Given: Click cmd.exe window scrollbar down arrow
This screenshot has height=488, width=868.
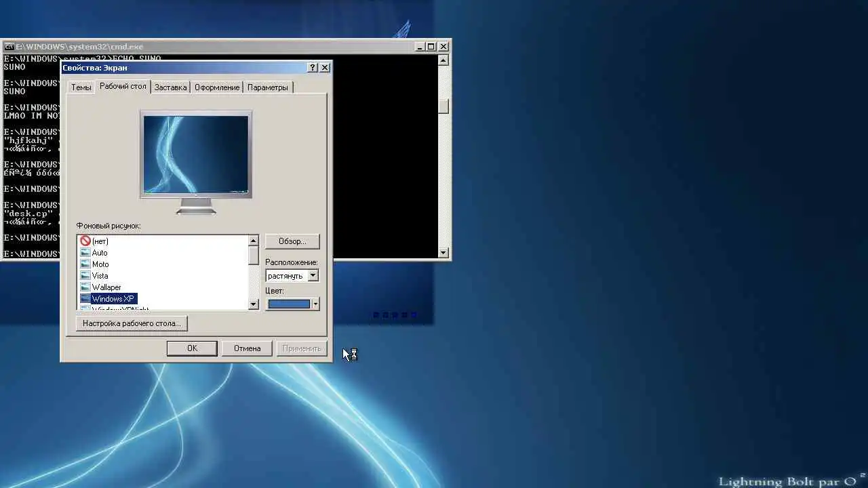Looking at the screenshot, I should click(443, 253).
